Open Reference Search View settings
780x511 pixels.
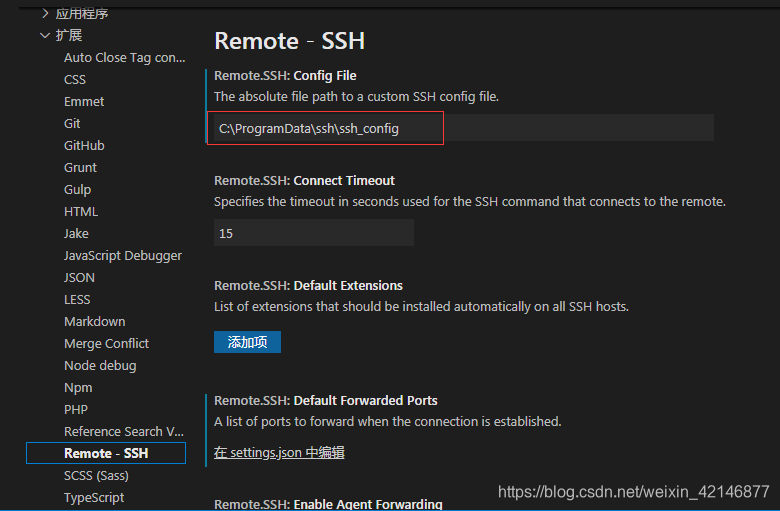click(x=124, y=431)
